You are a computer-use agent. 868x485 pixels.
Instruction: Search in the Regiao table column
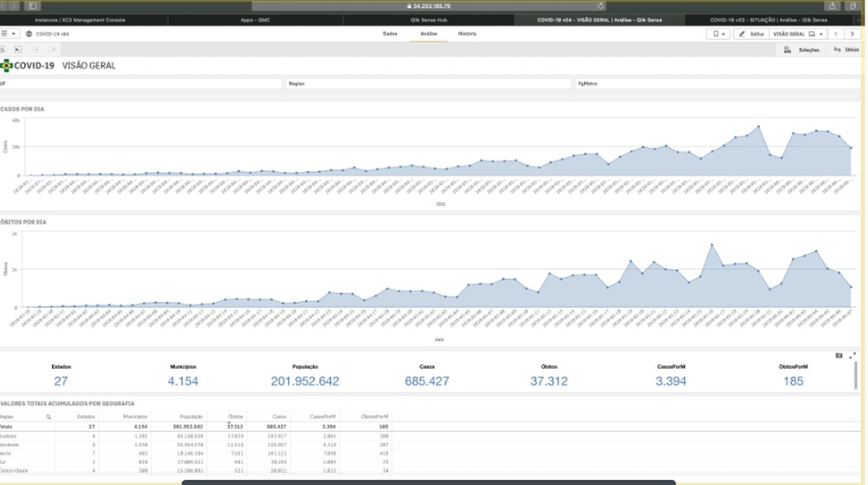click(49, 417)
